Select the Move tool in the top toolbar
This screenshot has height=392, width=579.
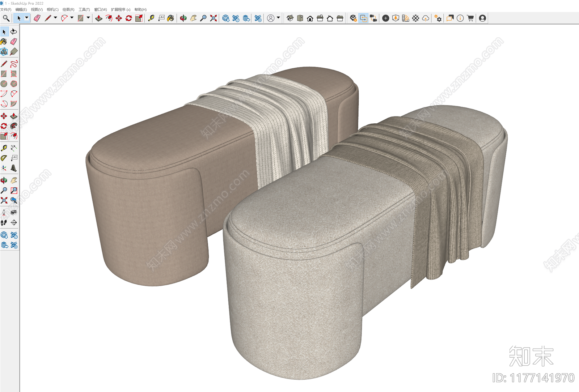click(119, 18)
